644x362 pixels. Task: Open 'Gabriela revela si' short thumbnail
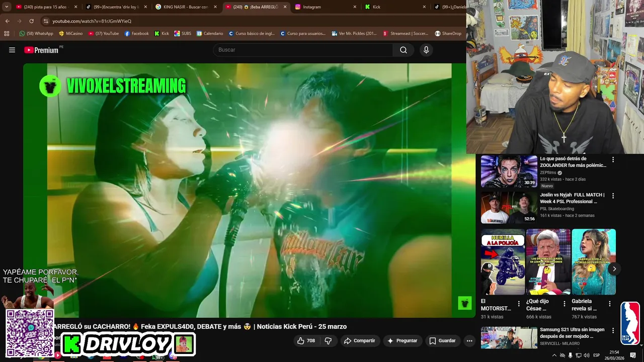[x=594, y=262]
